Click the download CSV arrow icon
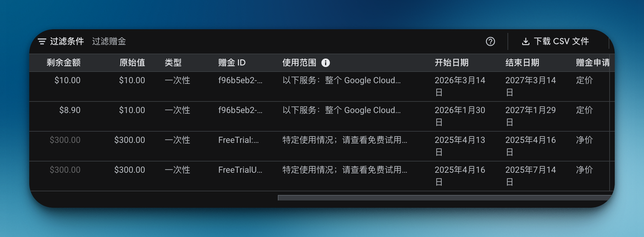644x237 pixels. pos(525,41)
